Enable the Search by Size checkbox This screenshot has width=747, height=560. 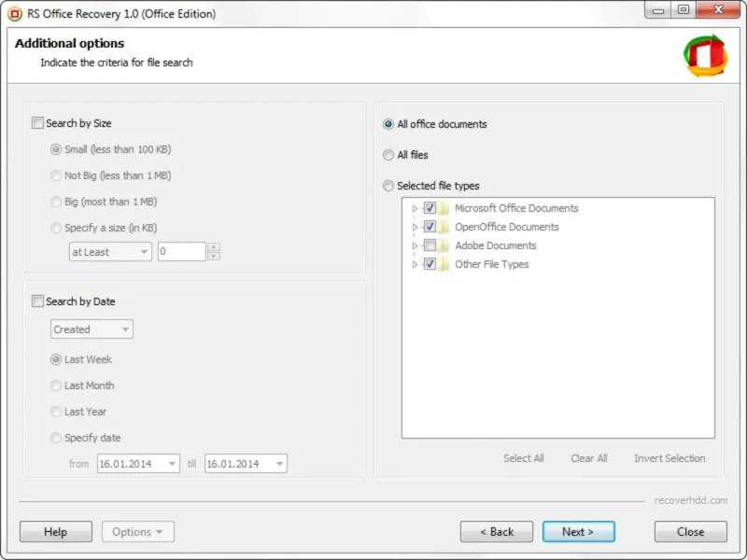click(37, 123)
